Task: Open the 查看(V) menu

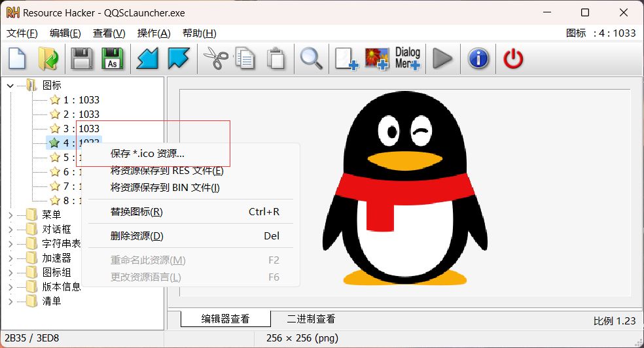Action: point(109,33)
